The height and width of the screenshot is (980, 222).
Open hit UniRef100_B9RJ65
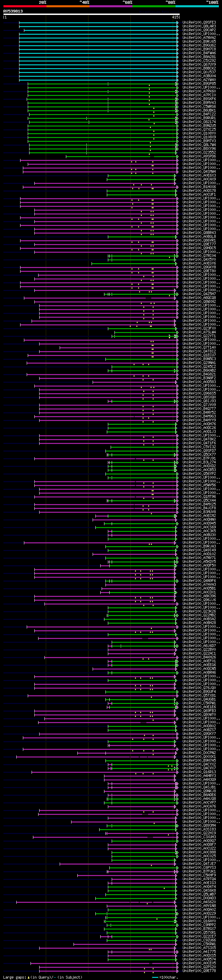pos(199,41)
